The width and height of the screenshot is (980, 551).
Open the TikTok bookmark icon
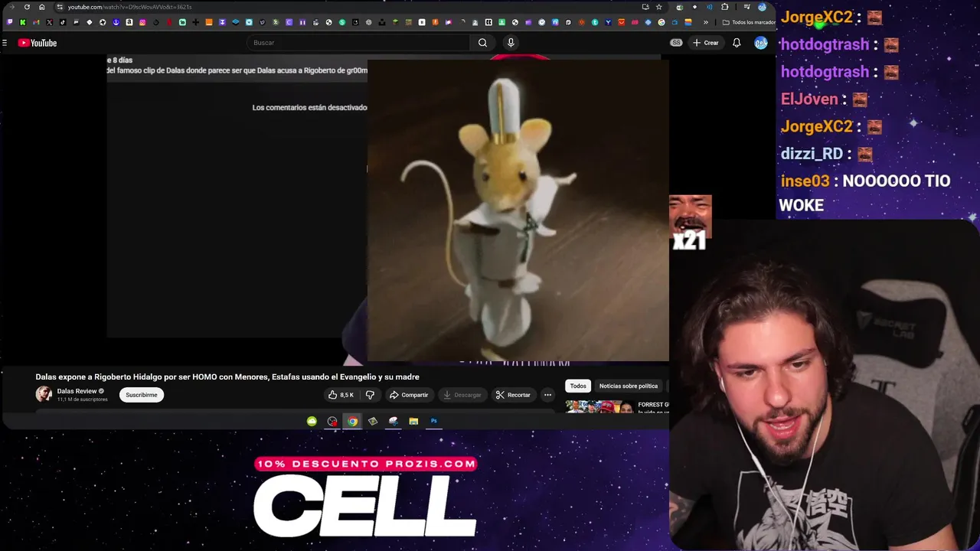[x=63, y=22]
